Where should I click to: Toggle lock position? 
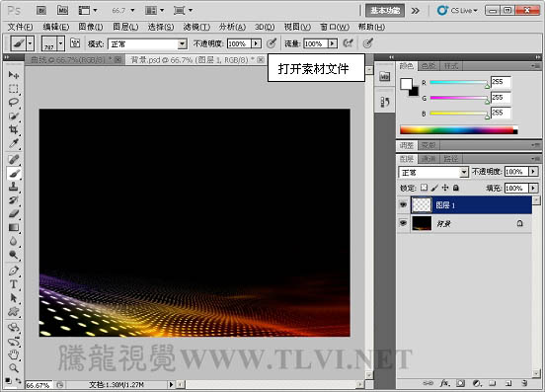coord(445,188)
